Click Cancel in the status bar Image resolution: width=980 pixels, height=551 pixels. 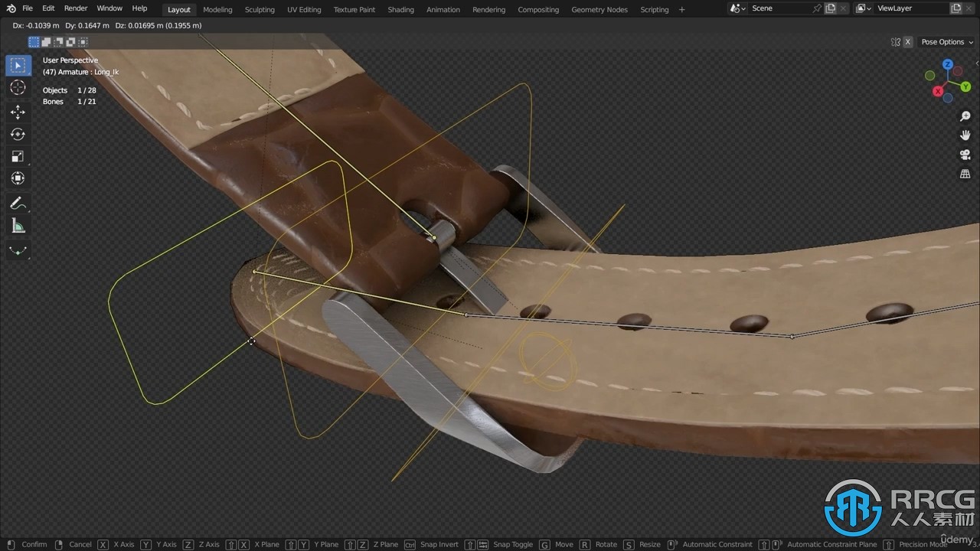(x=80, y=544)
